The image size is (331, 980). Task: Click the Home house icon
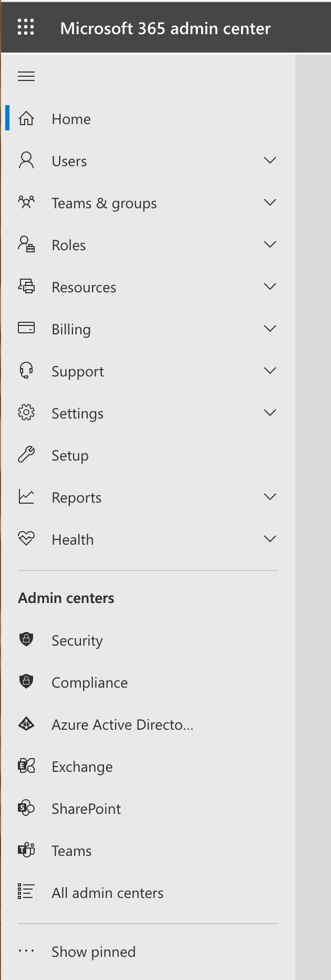click(26, 119)
